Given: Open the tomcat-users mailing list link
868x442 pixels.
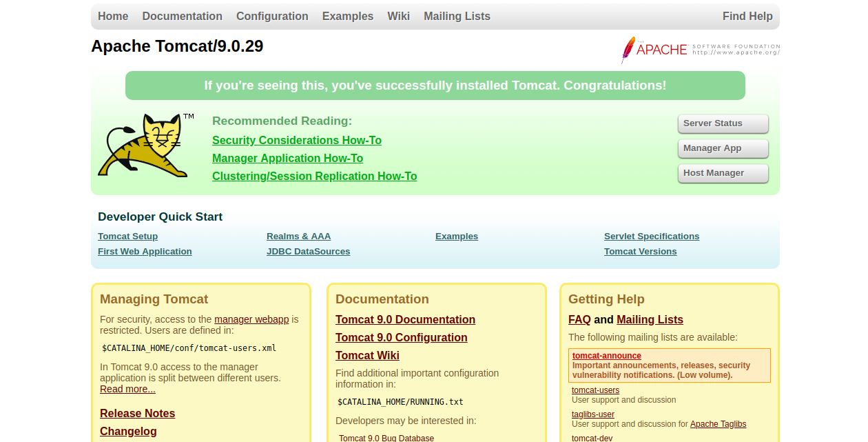Looking at the screenshot, I should tap(596, 390).
